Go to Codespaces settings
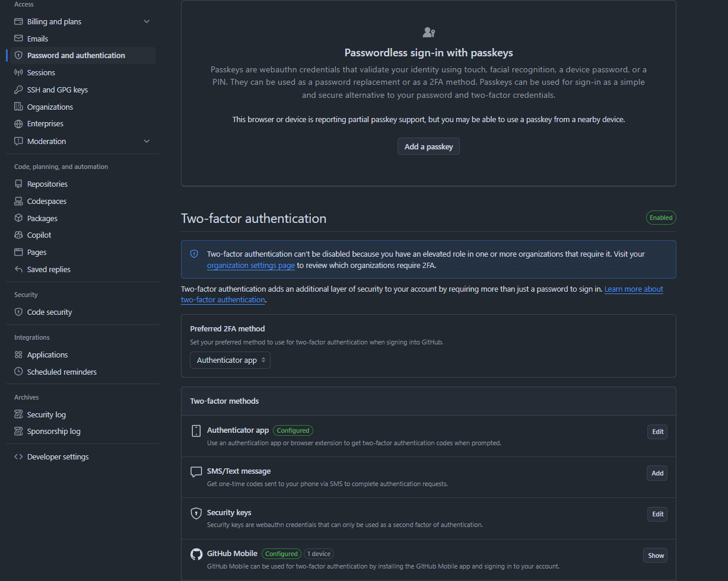 82,202
